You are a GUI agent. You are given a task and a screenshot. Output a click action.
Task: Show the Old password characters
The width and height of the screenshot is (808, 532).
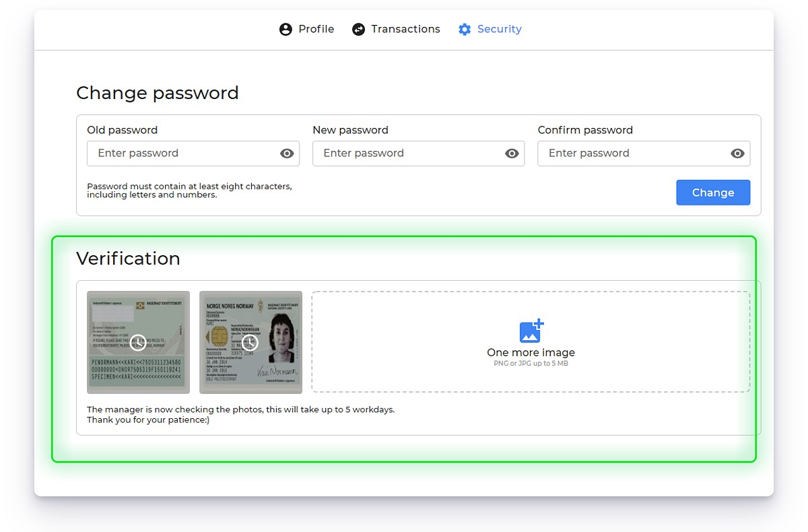pyautogui.click(x=287, y=154)
